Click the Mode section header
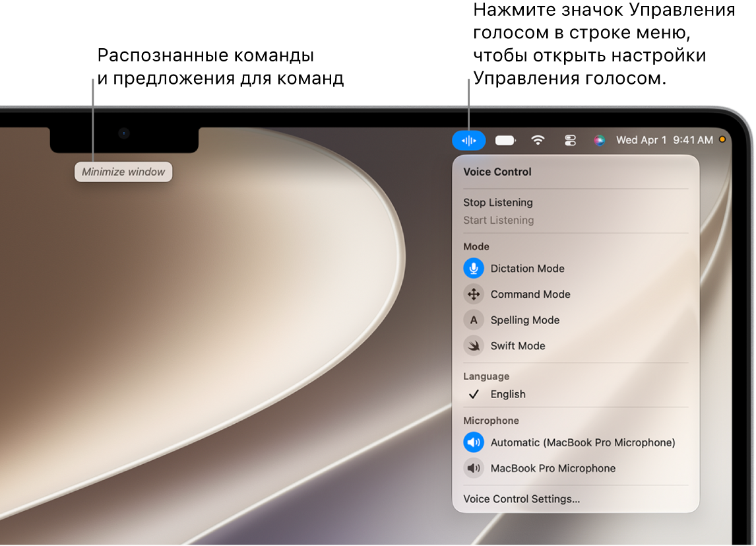 (476, 246)
